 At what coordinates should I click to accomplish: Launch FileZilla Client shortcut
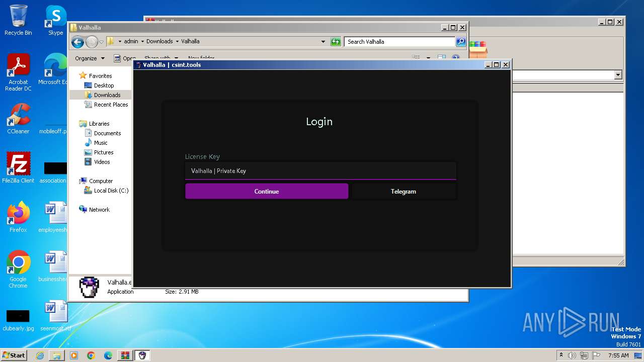(18, 168)
